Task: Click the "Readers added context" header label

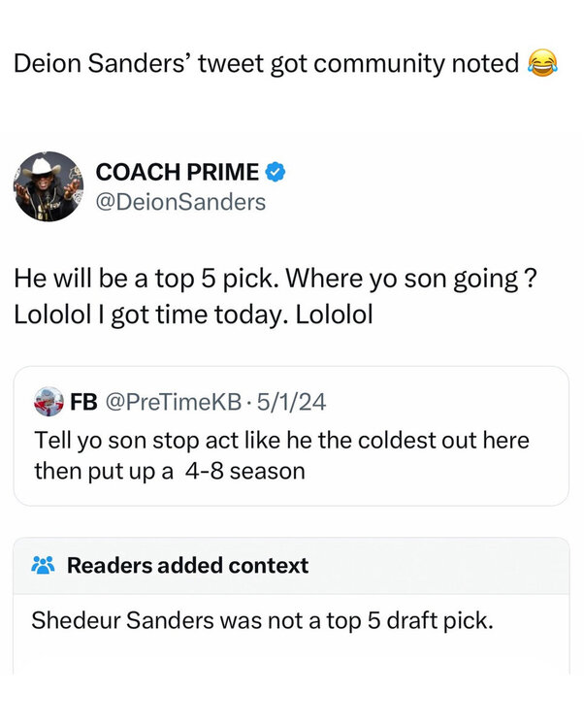Action: coord(187,565)
